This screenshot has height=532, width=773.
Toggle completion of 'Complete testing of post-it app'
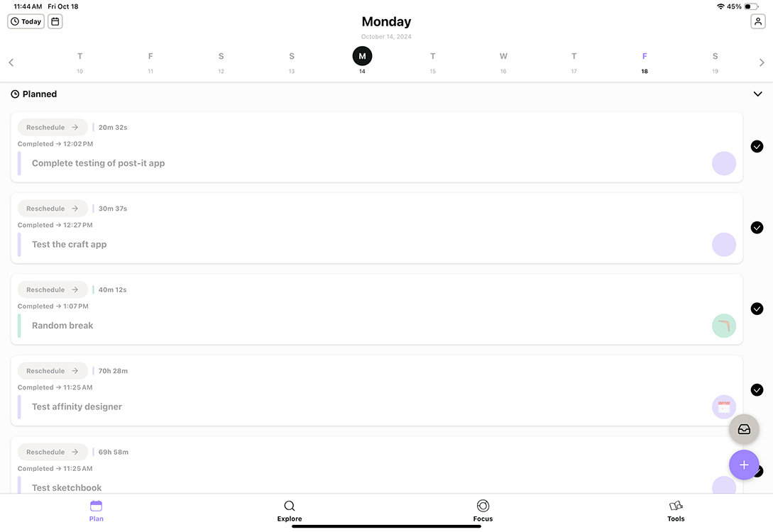(x=756, y=146)
